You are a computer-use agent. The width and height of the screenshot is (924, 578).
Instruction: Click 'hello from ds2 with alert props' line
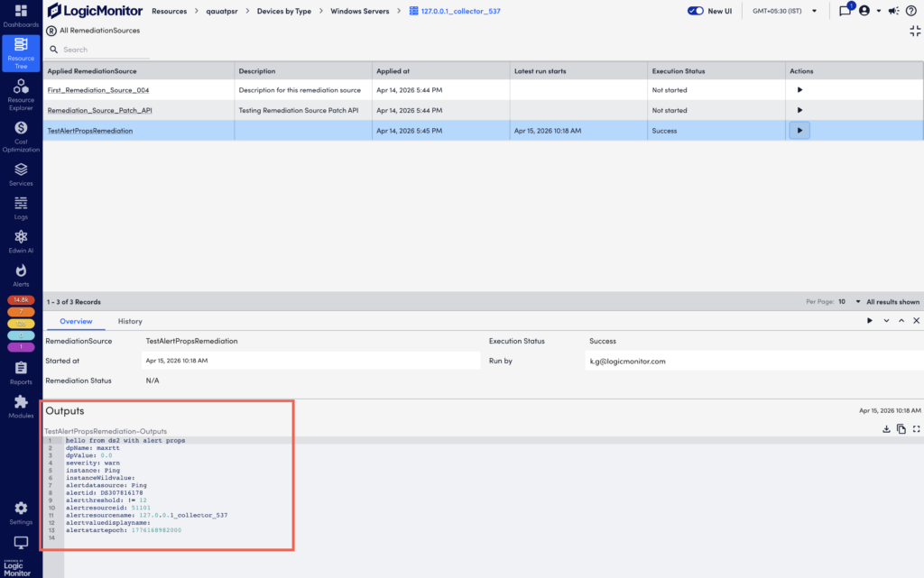click(x=125, y=440)
